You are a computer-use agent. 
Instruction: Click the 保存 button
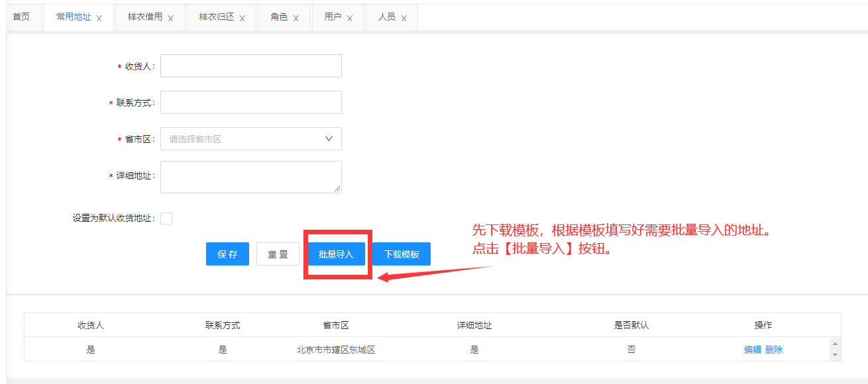[227, 254]
